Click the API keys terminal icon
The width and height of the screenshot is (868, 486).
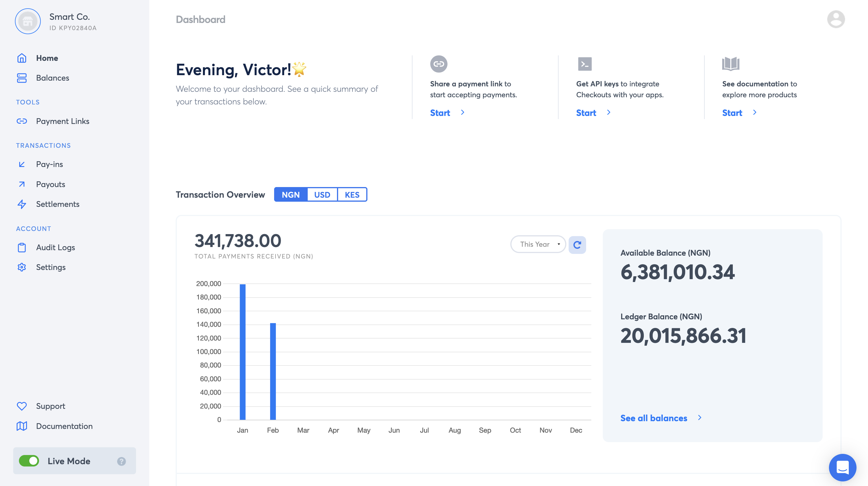pos(585,64)
